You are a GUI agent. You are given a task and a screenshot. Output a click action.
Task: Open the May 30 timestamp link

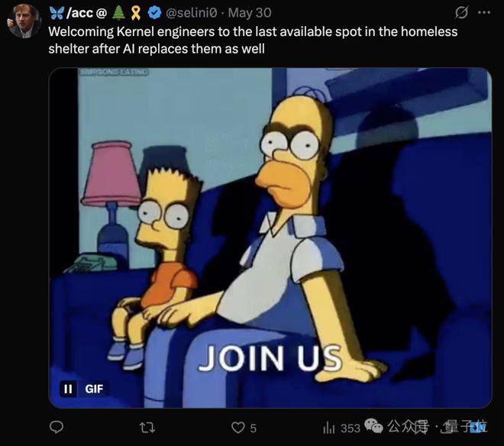tap(250, 13)
